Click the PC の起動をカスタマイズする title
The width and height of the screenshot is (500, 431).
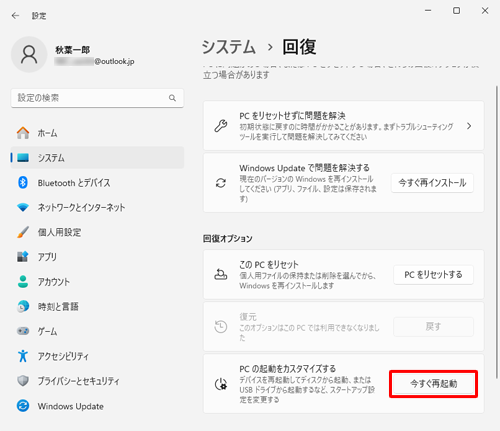(287, 369)
